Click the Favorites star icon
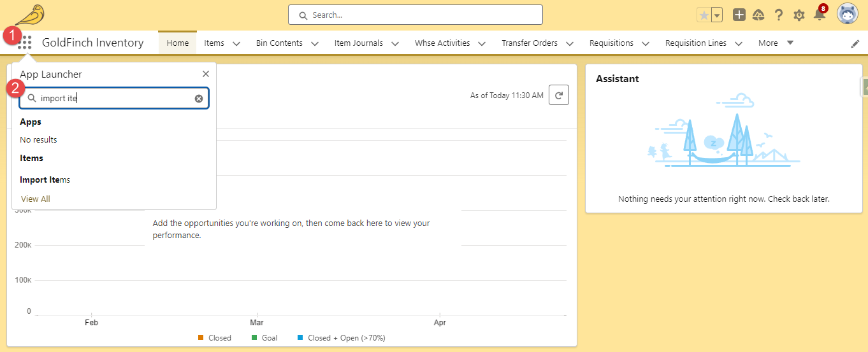This screenshot has height=352, width=868. point(704,15)
